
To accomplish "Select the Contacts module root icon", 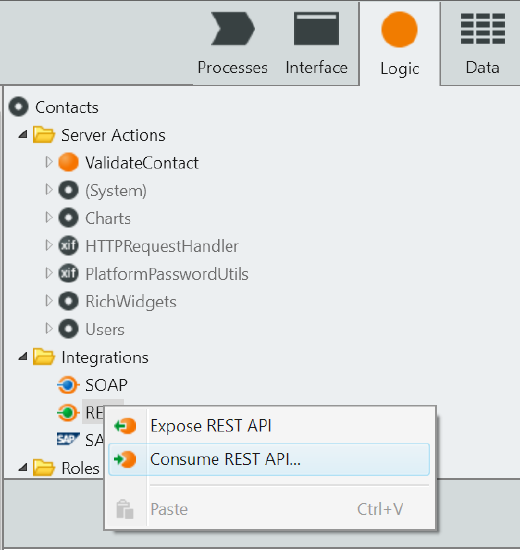I will click(19, 107).
